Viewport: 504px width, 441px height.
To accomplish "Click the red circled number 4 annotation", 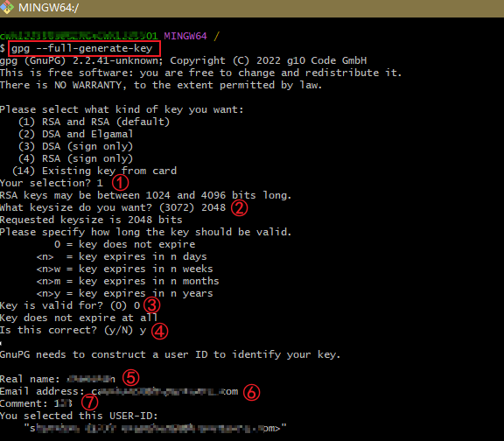I will click(159, 331).
